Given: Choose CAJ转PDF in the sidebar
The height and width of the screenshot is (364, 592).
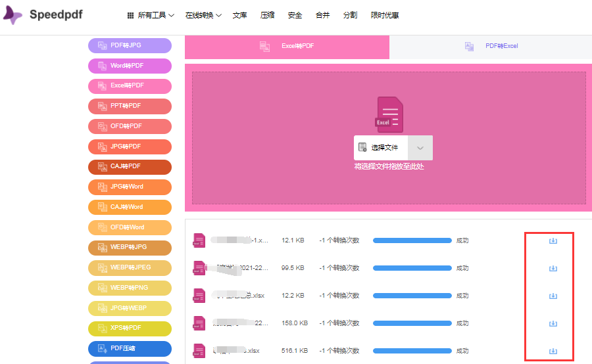Looking at the screenshot, I should click(130, 167).
